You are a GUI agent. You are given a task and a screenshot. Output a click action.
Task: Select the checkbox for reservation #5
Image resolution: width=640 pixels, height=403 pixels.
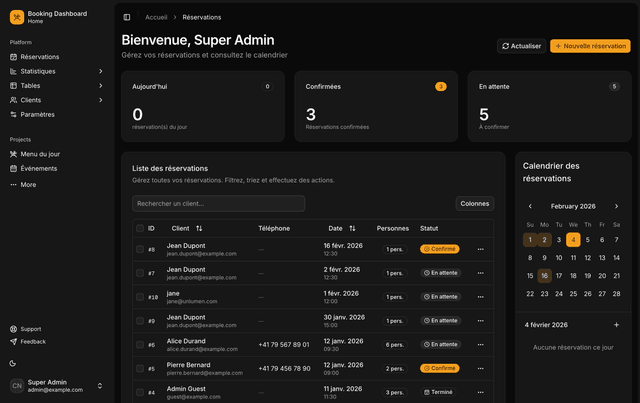pos(140,368)
